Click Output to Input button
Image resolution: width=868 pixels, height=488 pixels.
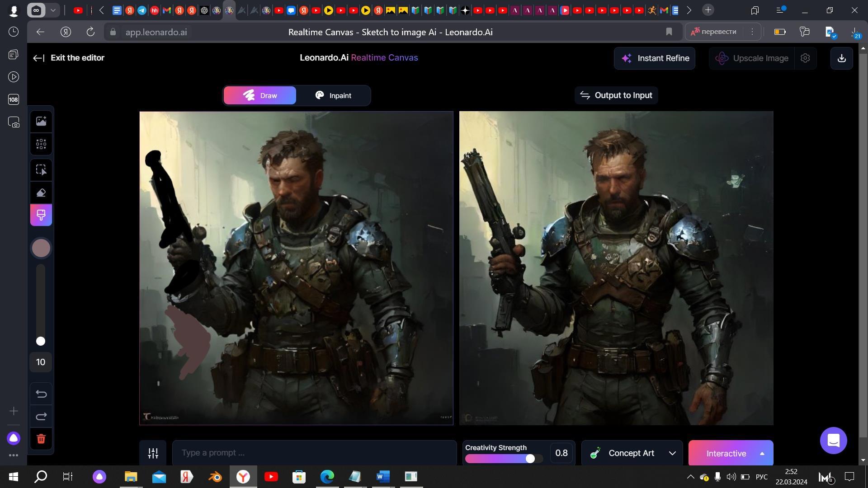pyautogui.click(x=616, y=95)
